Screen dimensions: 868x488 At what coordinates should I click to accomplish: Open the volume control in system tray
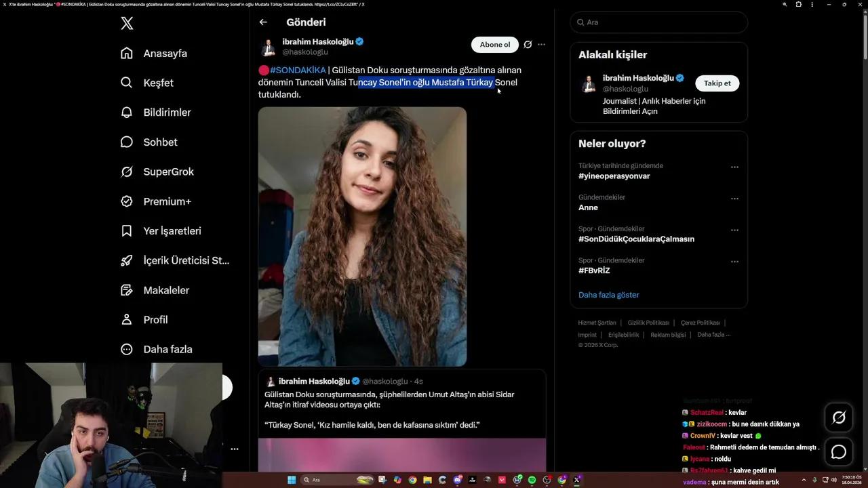834,480
